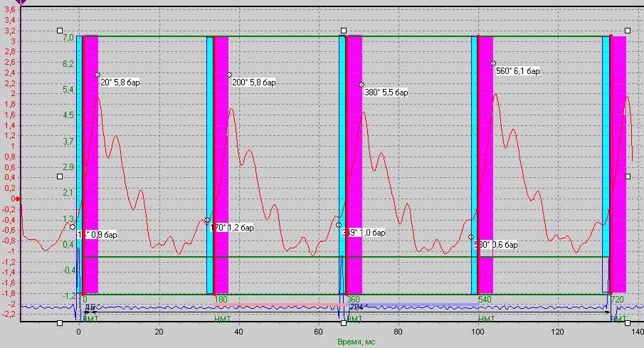Click the 704° span label

pos(357,307)
